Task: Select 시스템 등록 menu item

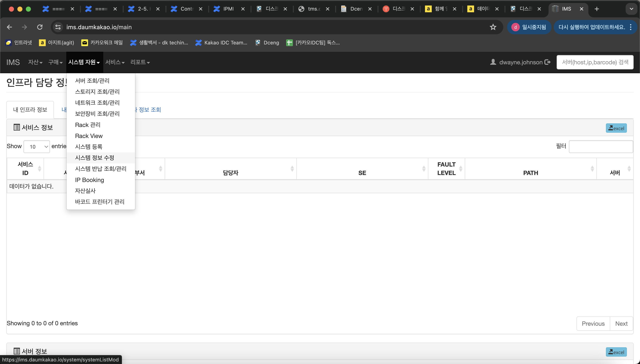Action: (x=101, y=147)
